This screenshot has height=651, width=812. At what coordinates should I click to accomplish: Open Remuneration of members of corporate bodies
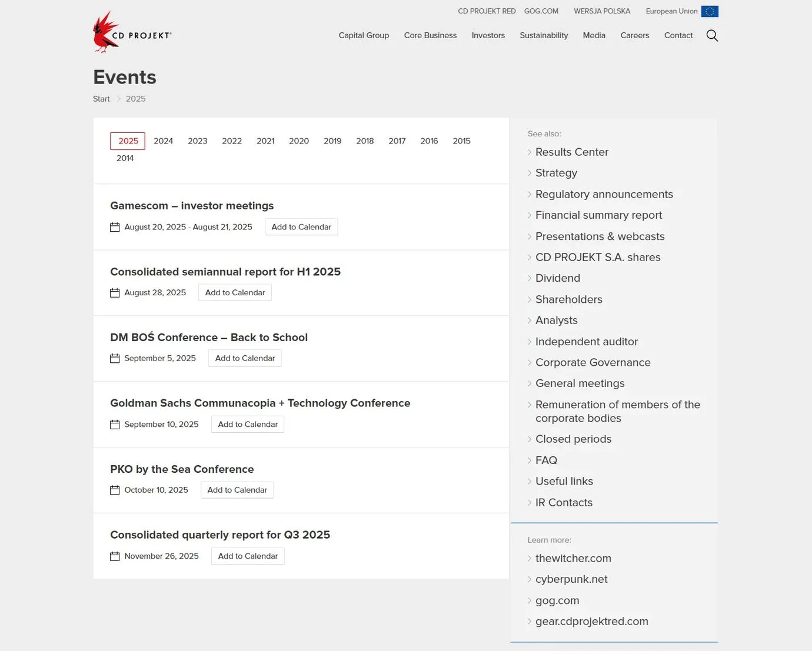(618, 412)
